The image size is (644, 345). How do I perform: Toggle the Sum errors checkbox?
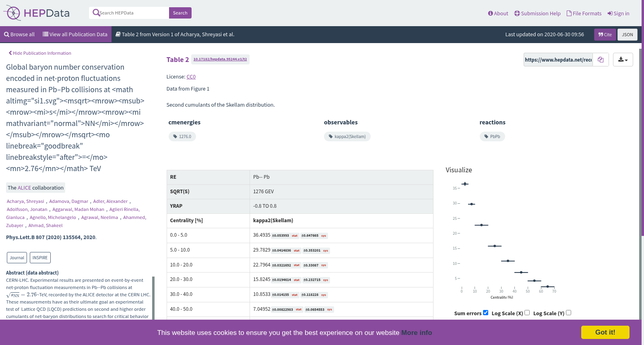(485, 313)
